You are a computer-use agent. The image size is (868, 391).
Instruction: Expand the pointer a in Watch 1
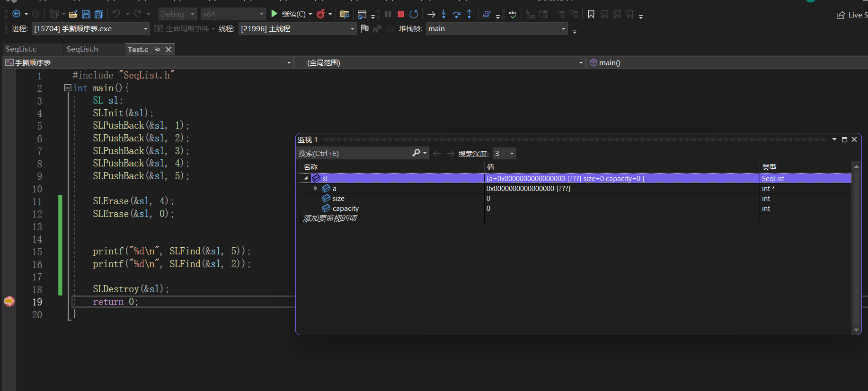click(x=316, y=188)
